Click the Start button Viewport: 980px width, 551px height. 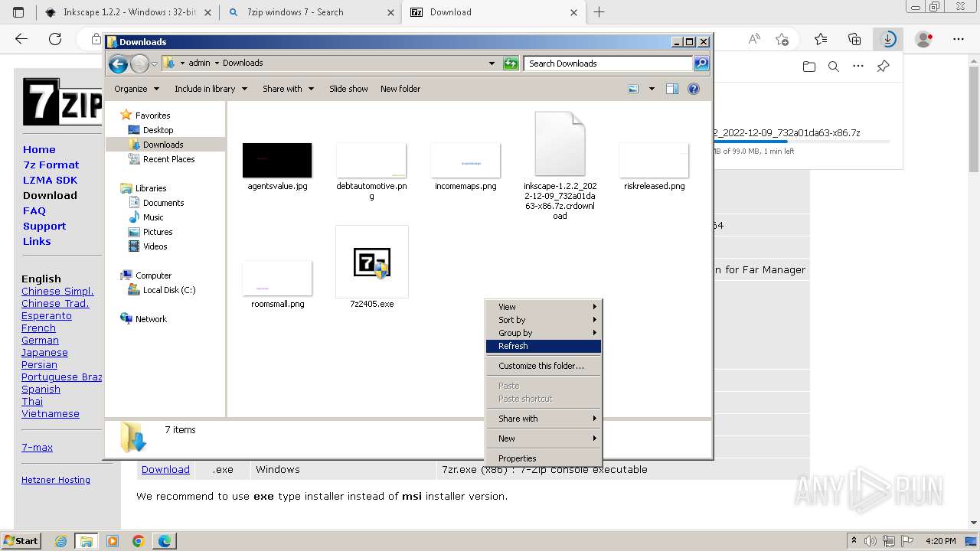pos(21,541)
